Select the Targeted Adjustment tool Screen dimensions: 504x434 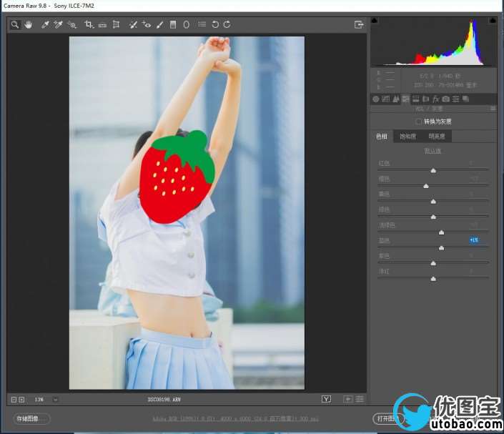pos(72,24)
